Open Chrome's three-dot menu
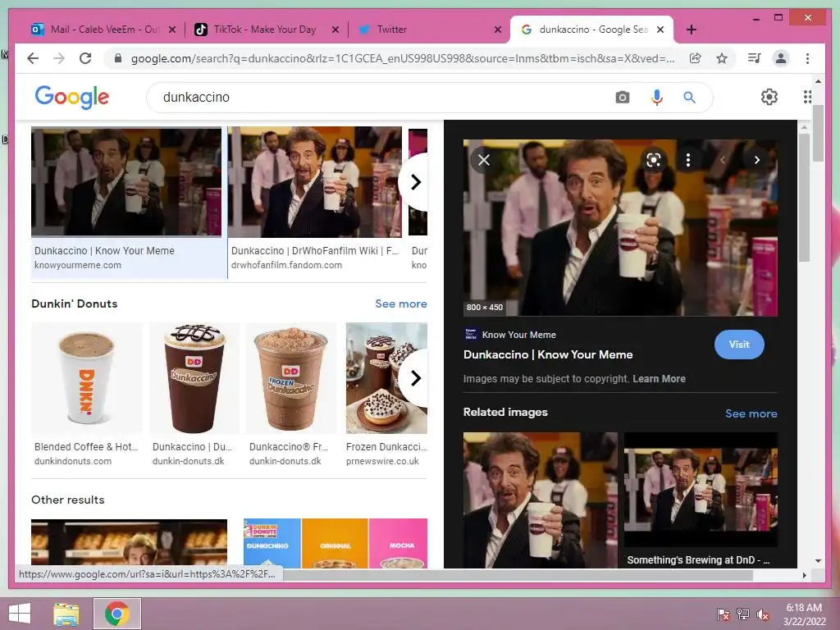The image size is (840, 630). [807, 58]
